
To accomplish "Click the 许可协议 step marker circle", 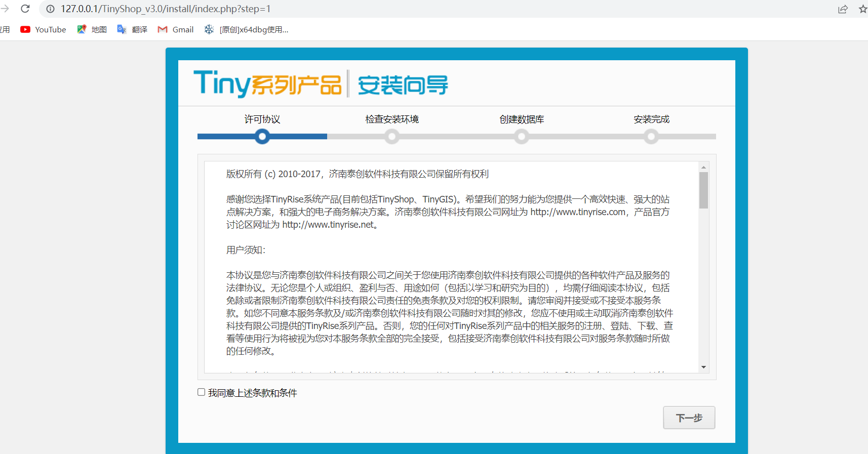I will tap(262, 137).
